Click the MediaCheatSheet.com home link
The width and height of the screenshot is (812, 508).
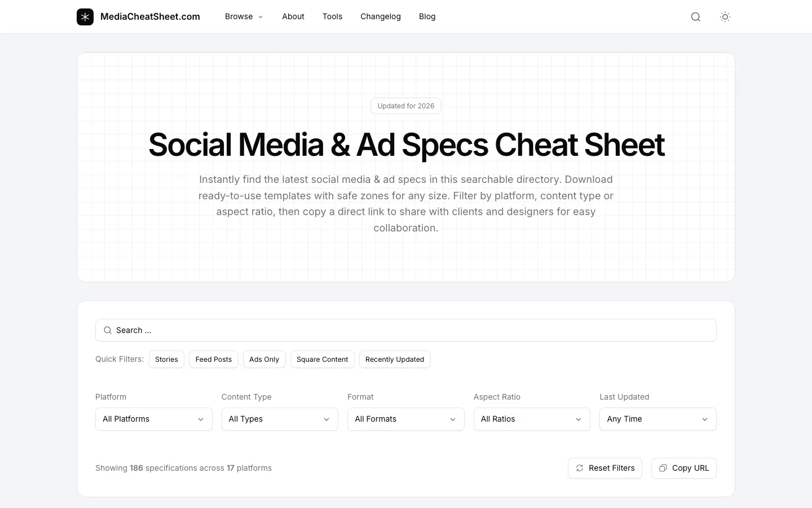[x=150, y=17]
